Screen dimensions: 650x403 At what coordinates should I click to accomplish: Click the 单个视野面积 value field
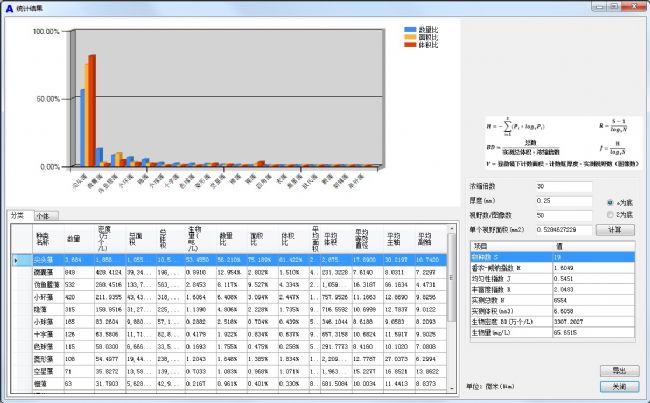coord(563,229)
